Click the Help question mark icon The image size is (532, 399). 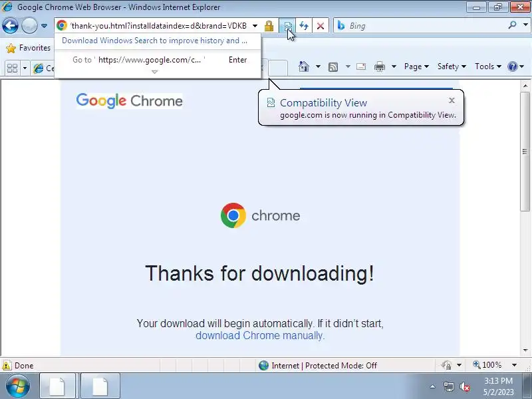point(512,66)
